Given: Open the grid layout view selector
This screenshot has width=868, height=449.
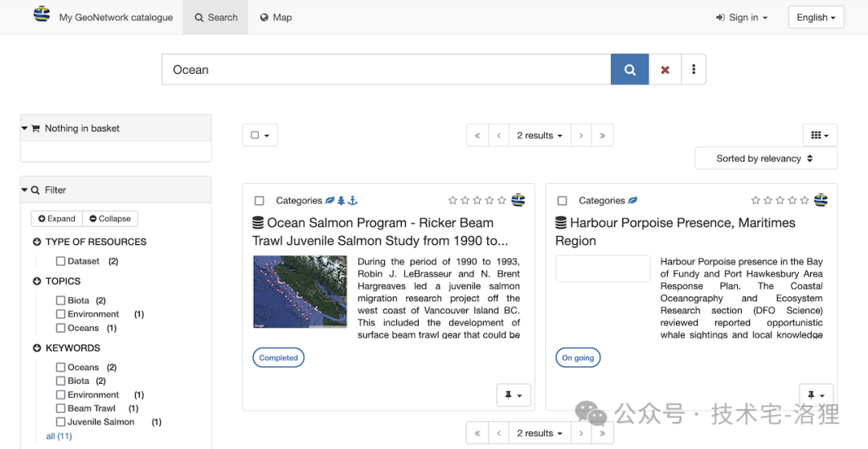Looking at the screenshot, I should coord(820,136).
